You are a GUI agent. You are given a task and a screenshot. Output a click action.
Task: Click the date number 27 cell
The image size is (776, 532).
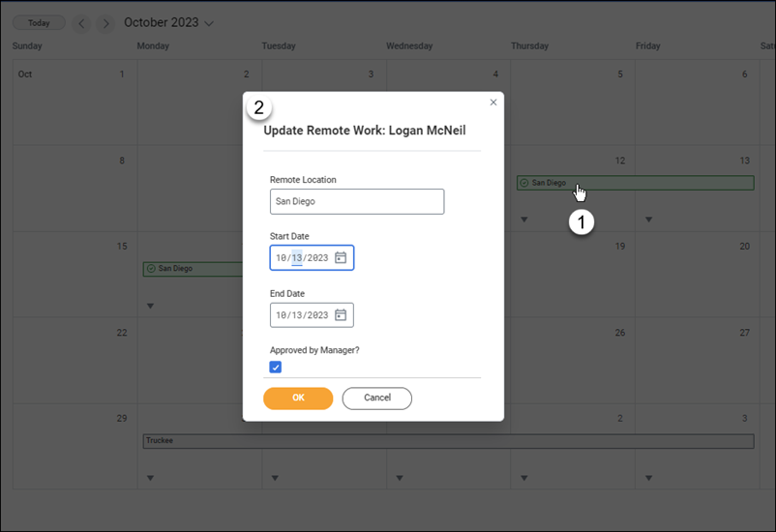(698, 360)
